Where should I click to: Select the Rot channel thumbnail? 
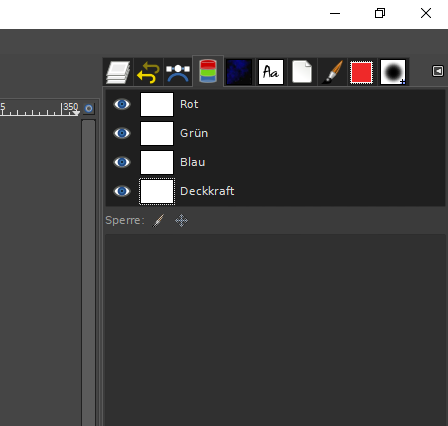tap(157, 104)
